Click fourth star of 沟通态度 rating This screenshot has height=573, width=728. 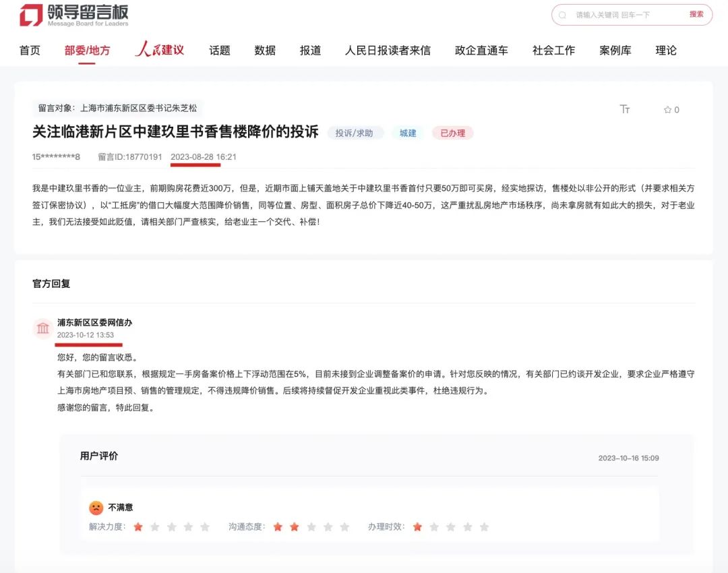328,526
